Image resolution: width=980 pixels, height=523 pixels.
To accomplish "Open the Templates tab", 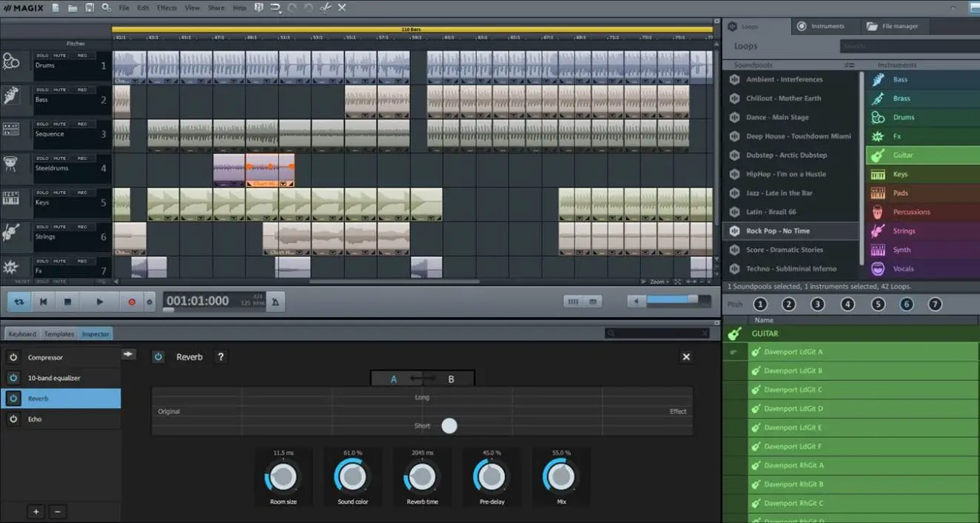I will pyautogui.click(x=59, y=334).
